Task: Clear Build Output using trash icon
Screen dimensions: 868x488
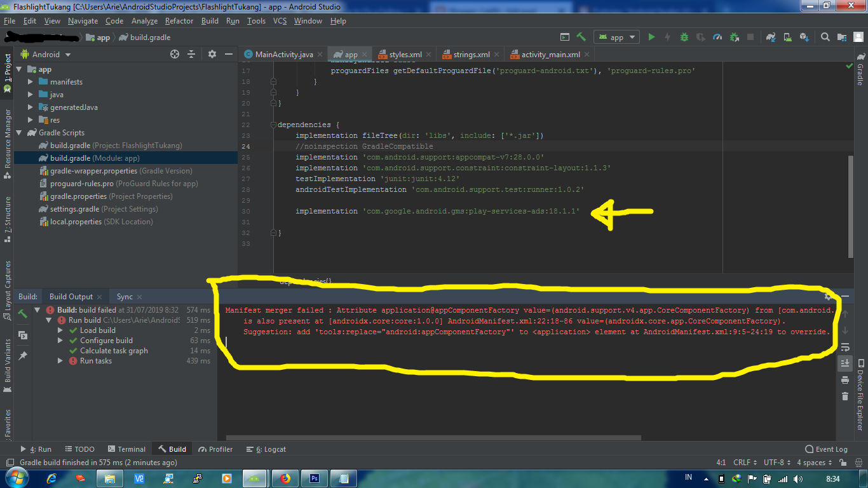Action: point(845,396)
